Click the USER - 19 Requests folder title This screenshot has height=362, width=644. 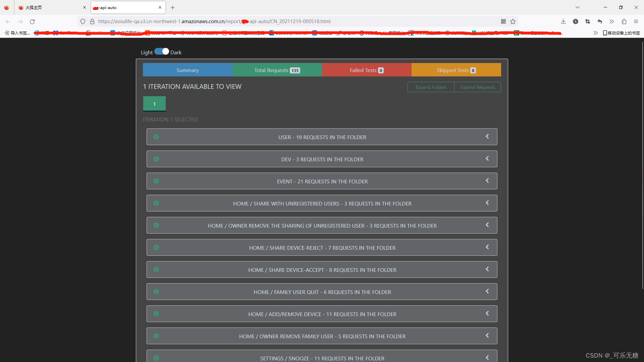(322, 137)
